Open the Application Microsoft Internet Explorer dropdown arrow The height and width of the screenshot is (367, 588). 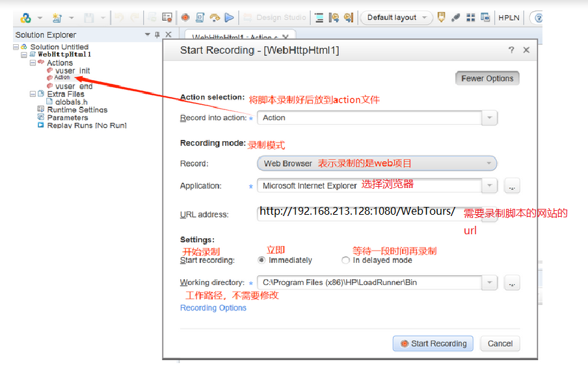489,185
